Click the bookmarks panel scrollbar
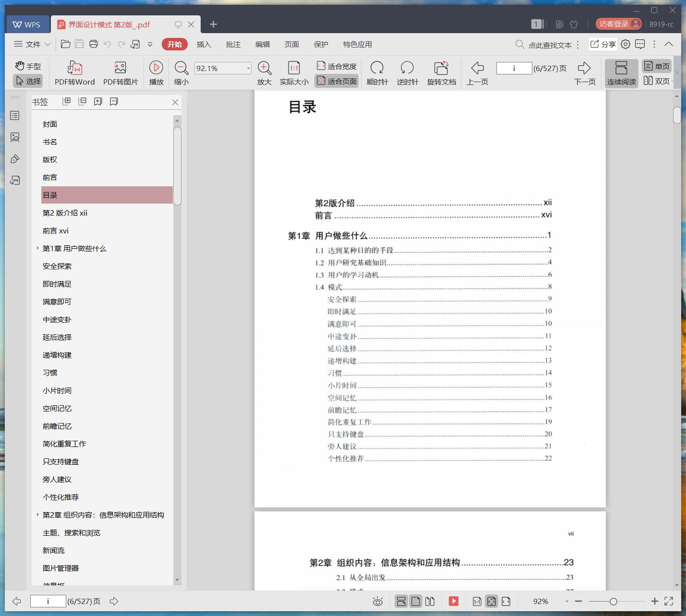The width and height of the screenshot is (686, 616). point(177,166)
